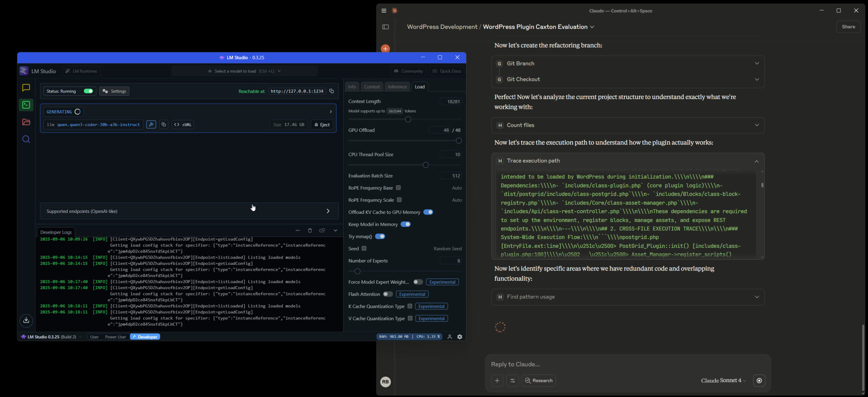The image size is (868, 397).
Task: Adjust the Context Length slider handle
Action: click(x=408, y=119)
